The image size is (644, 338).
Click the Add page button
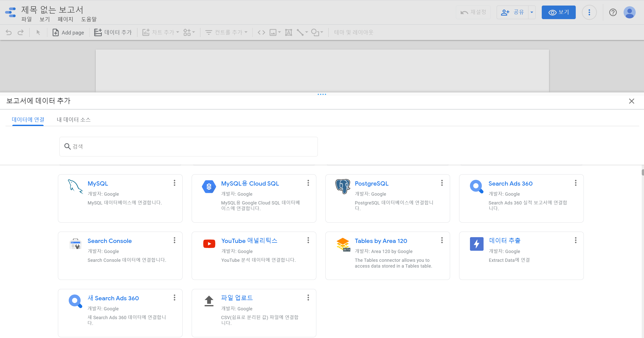pos(68,32)
